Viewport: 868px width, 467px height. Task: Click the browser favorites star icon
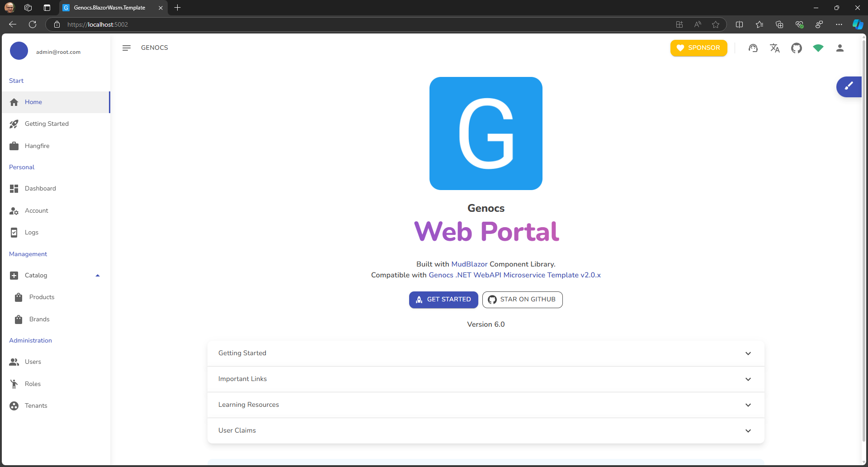(x=715, y=24)
